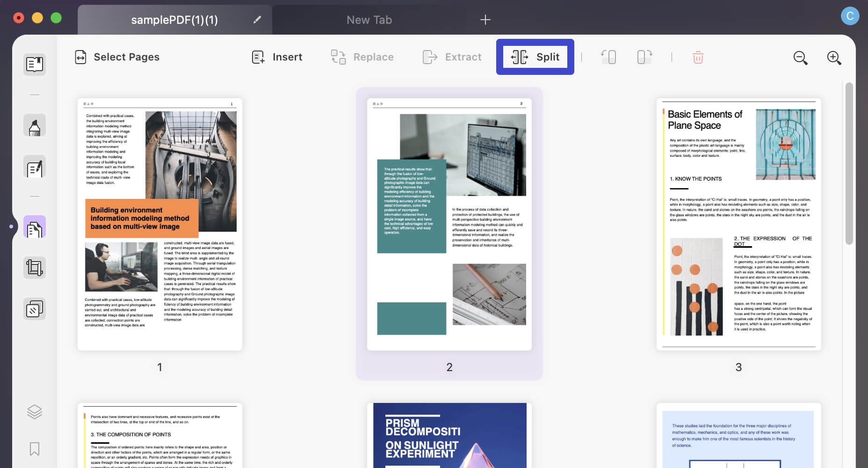
Task: Click the Replace pages icon
Action: (x=338, y=57)
